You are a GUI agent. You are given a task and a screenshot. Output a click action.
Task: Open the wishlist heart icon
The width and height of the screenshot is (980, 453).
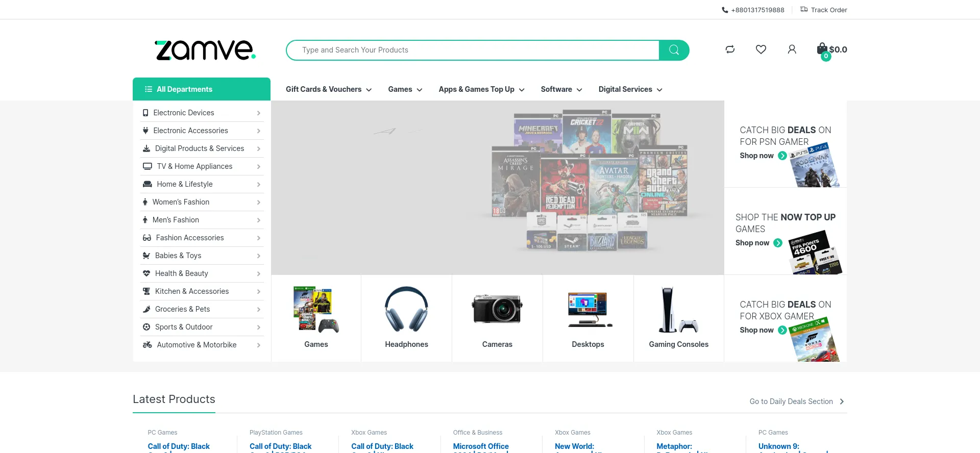tap(761, 49)
